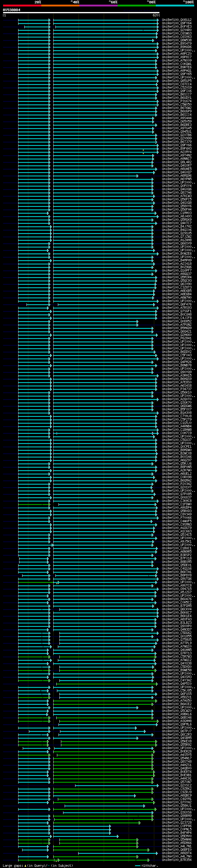This screenshot has width=197, height=868.
Task: Click hit name UniRef100_C1G5J0
Action: point(176,423)
